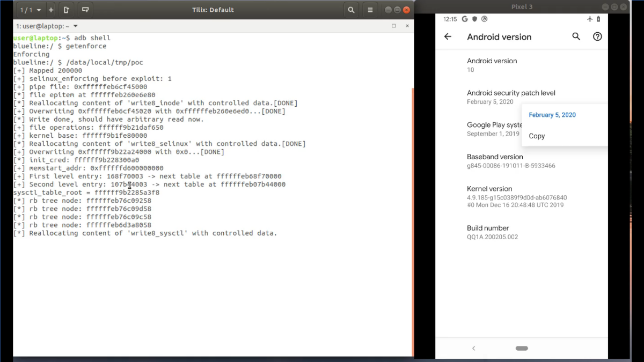Click 'pipe file: 0xffffffeb6cf45000' line
The height and width of the screenshot is (362, 644).
80,86
